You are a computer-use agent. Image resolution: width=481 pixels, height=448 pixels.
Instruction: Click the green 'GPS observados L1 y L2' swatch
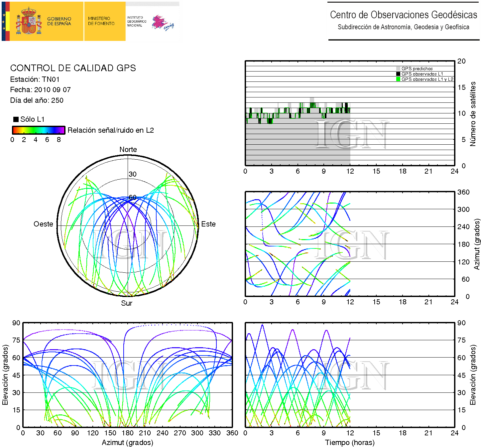pos(398,79)
